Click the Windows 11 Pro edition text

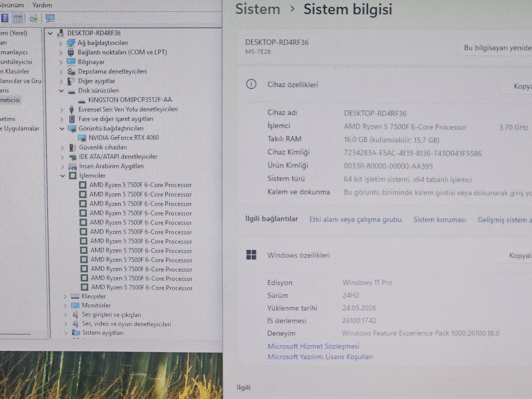click(x=367, y=282)
